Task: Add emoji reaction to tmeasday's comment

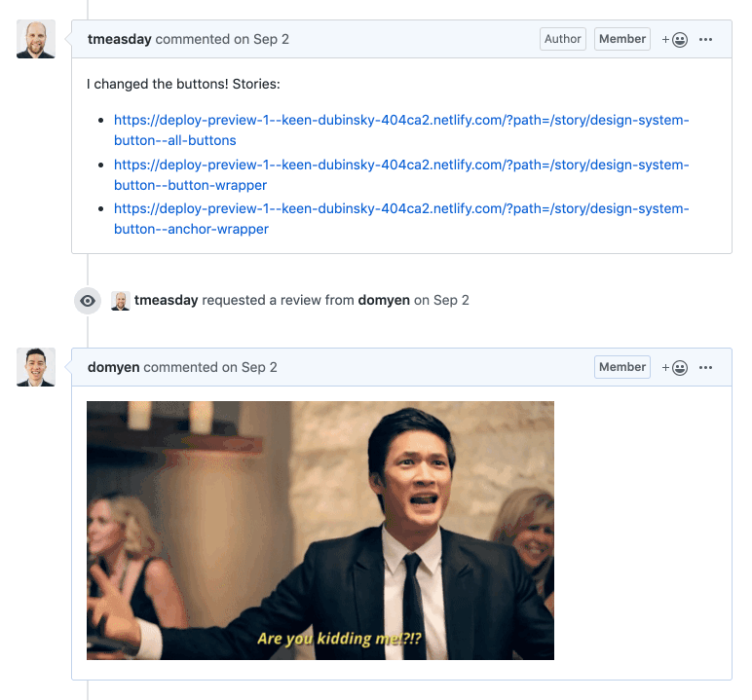Action: tap(675, 39)
